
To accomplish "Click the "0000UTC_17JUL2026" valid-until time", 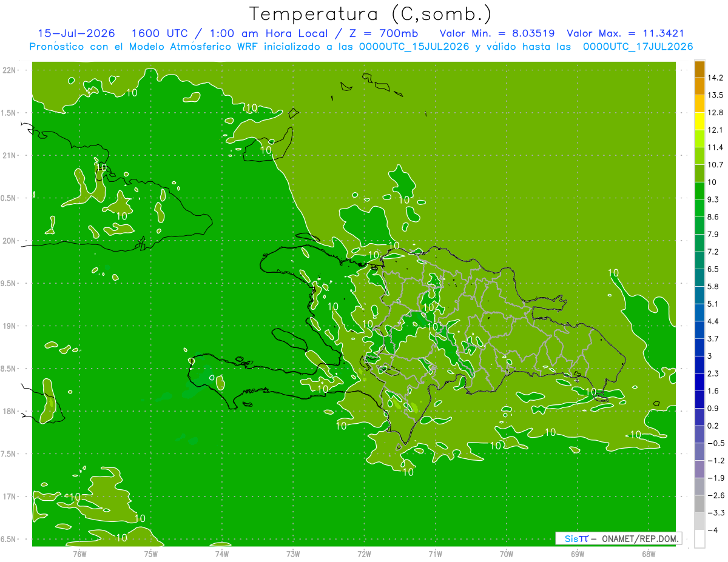I will (638, 47).
